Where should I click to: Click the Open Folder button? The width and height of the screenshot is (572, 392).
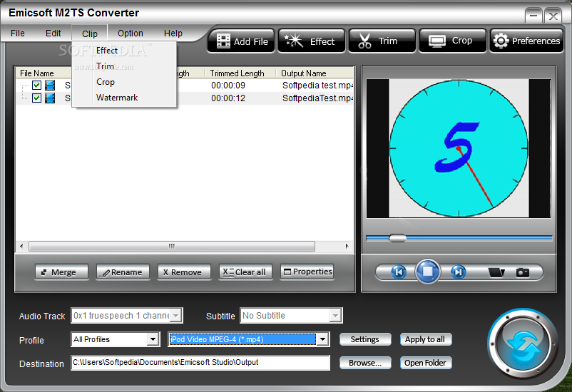[426, 363]
